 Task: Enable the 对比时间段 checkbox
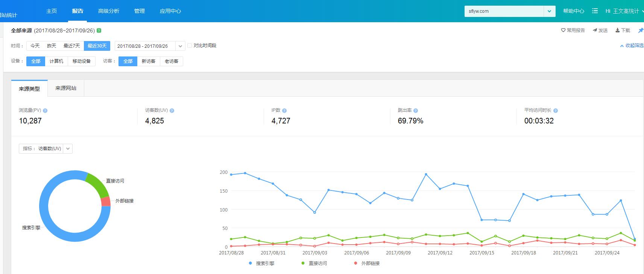(x=190, y=46)
